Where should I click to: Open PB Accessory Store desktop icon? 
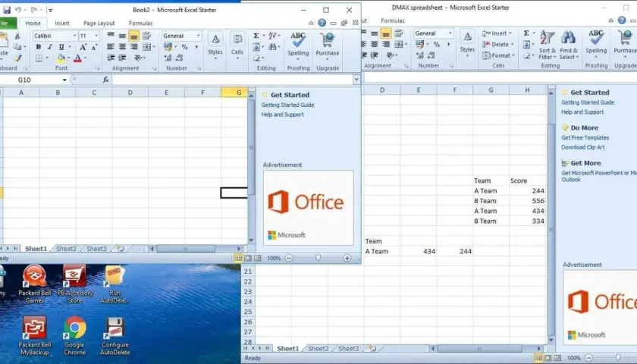click(75, 284)
